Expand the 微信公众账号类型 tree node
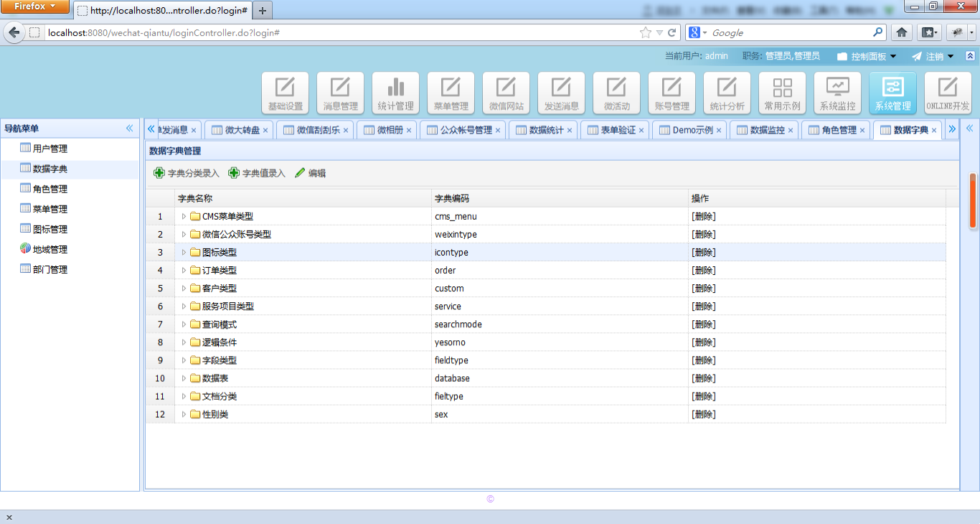The image size is (980, 524). tap(184, 234)
